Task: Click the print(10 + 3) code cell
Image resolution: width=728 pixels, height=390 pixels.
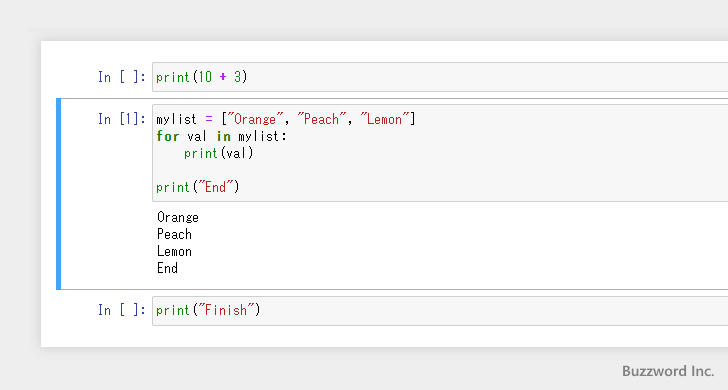Action: click(440, 77)
